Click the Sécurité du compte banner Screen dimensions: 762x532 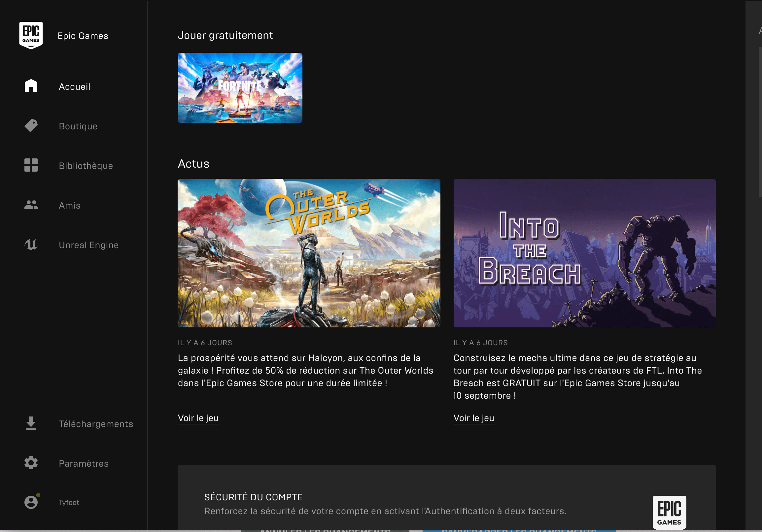pyautogui.click(x=447, y=497)
